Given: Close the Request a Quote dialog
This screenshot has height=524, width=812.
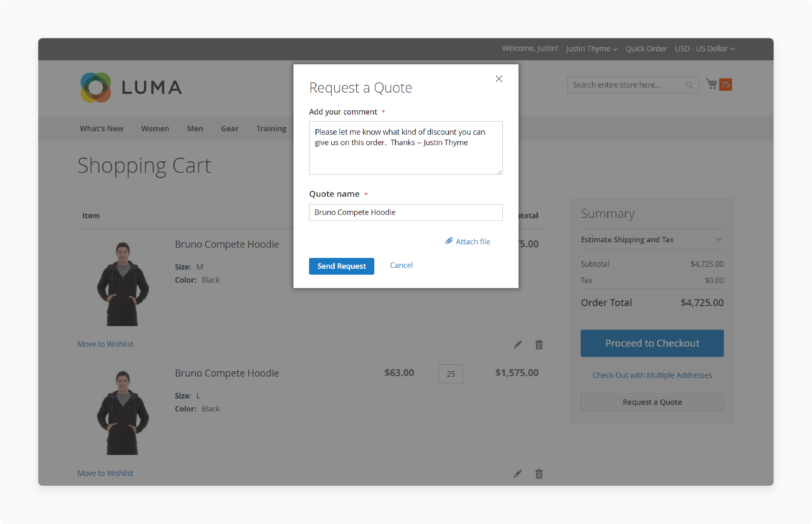Looking at the screenshot, I should click(499, 79).
